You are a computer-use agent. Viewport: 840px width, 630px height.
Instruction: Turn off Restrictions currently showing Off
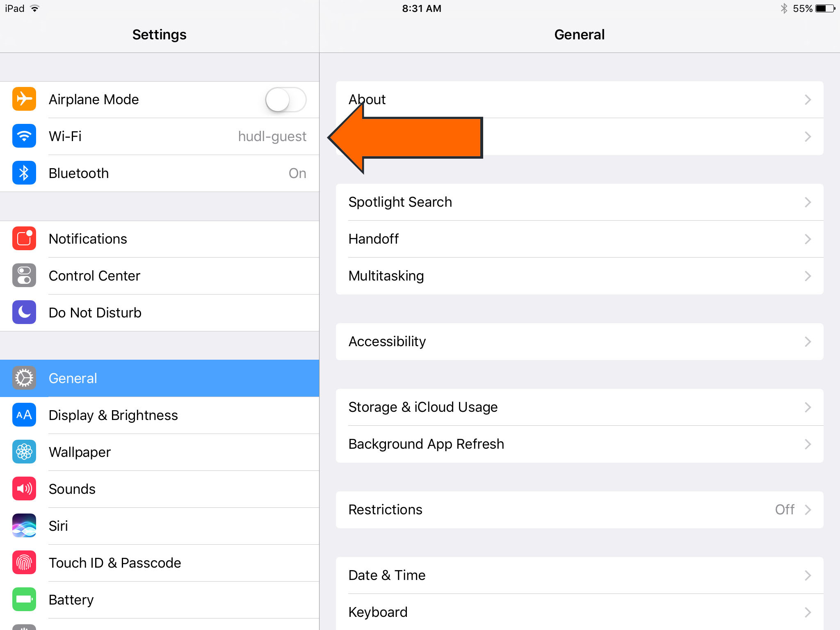[578, 509]
